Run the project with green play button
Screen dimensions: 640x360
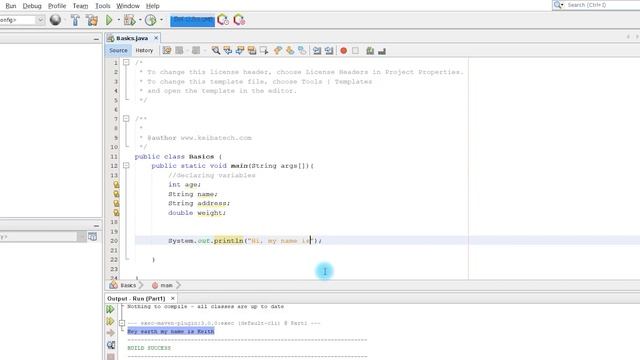tap(109, 20)
